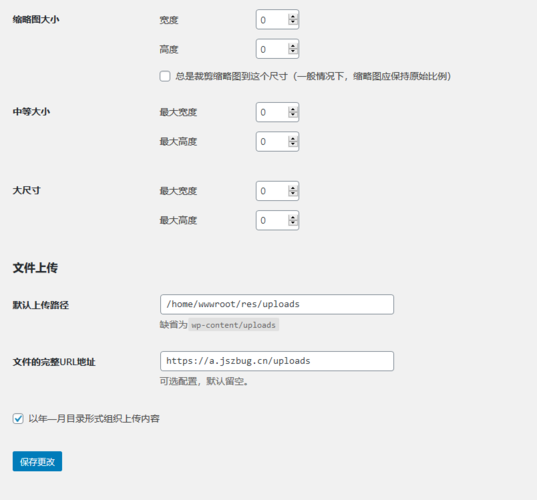Click the 以年—月目录形式组织上传内容 label text
This screenshot has height=500, width=537.
click(x=94, y=418)
